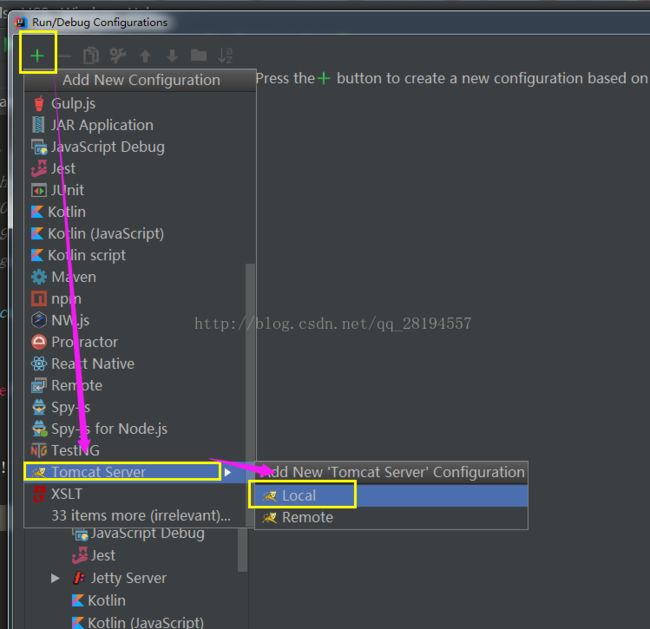Screen dimensions: 650x629
Task: Click the Kotlin script K icon
Action: [37, 255]
